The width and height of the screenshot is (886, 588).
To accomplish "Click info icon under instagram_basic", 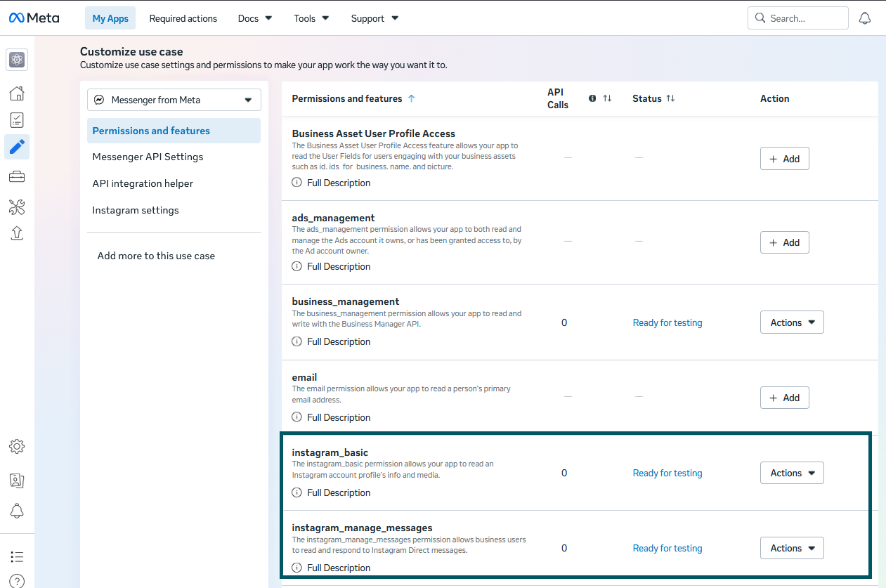I will (x=297, y=492).
